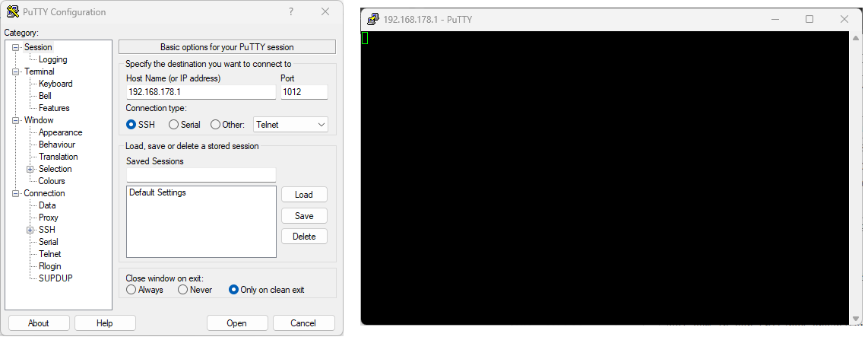Screen dimensions: 868x340
Task: Open the Behaviour settings category
Action: pos(57,145)
